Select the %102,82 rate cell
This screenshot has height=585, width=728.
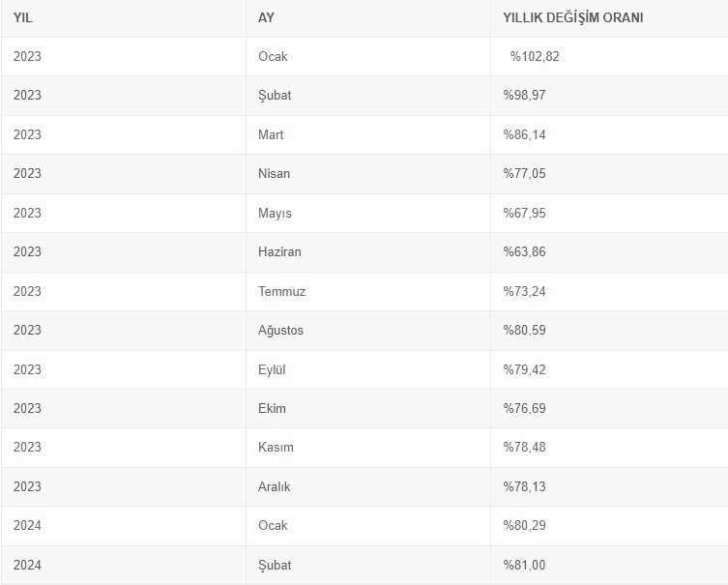click(535, 56)
